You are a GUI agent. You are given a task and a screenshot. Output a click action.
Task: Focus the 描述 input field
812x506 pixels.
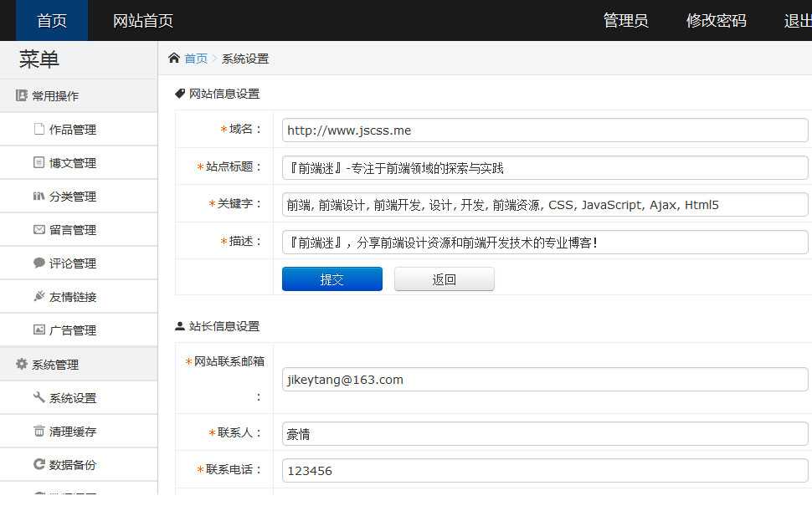545,243
